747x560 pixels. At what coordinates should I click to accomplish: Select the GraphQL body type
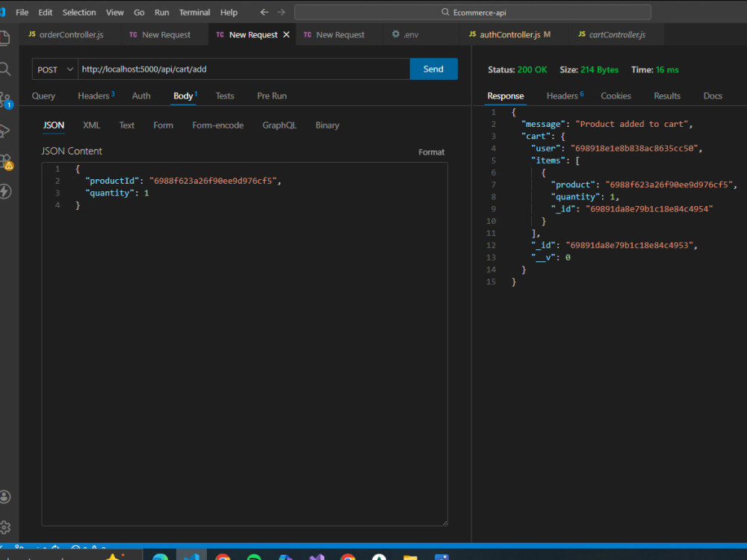(279, 125)
